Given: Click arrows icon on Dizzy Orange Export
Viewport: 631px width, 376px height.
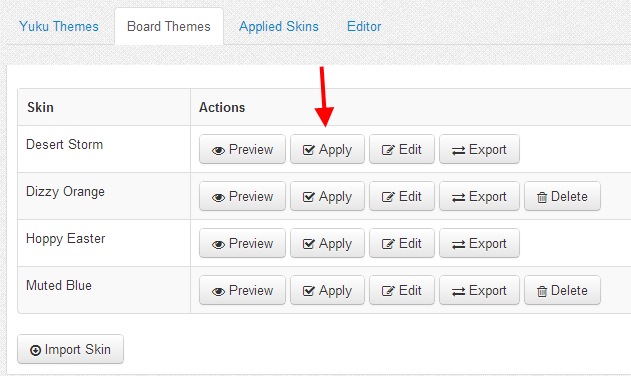Looking at the screenshot, I should [458, 197].
